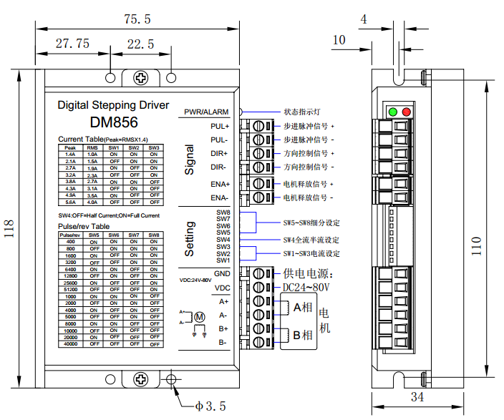Click the 400 pulse/rev cell
The width and height of the screenshot is (504, 420).
click(70, 242)
